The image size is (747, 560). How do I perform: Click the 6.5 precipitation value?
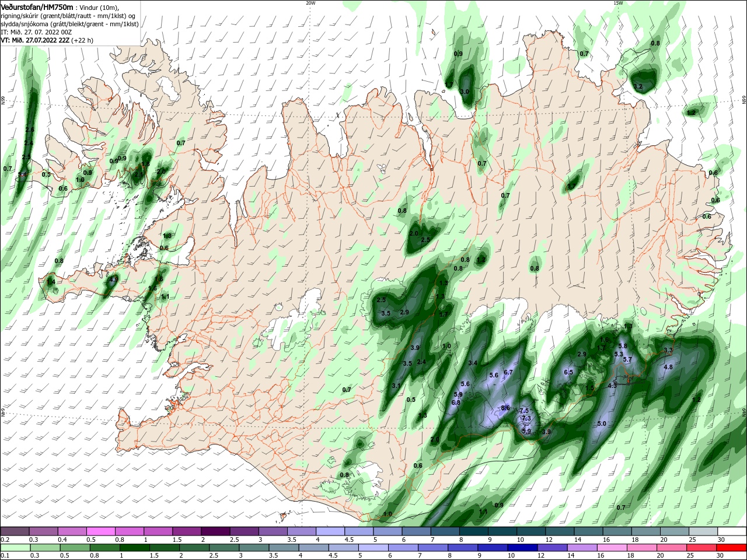[x=568, y=372]
